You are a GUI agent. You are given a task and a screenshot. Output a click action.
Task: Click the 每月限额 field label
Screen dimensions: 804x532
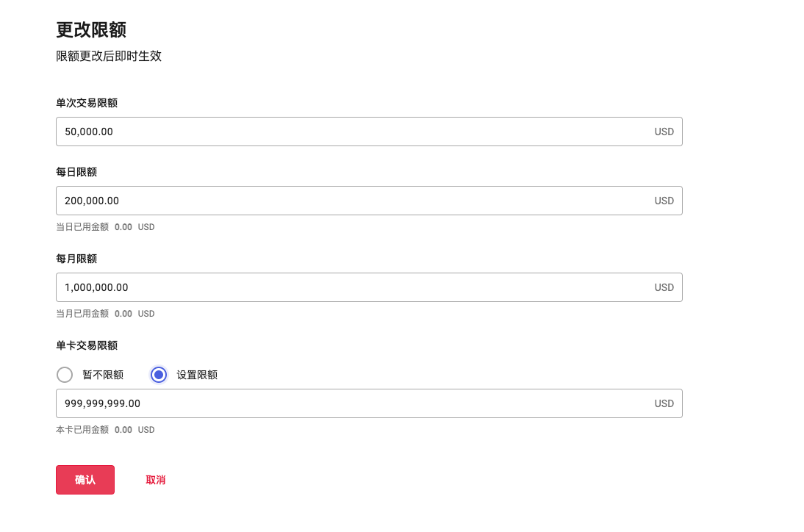coord(76,259)
